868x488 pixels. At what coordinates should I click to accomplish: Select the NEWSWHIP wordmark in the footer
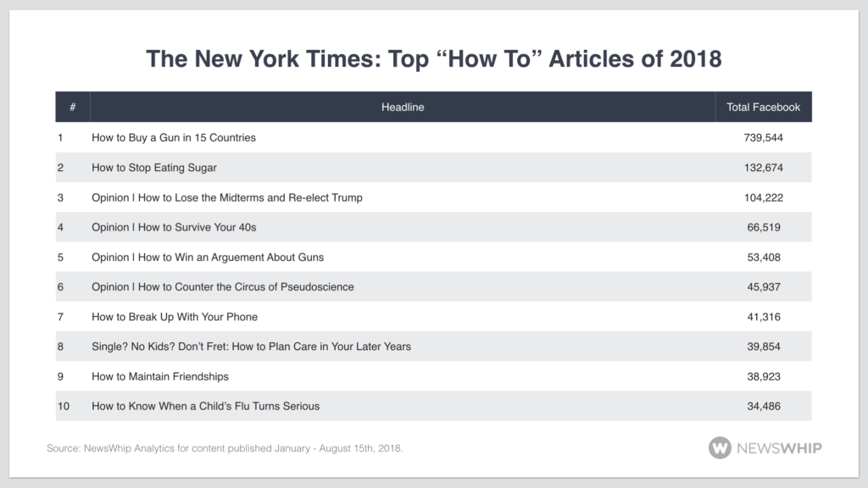coord(778,449)
